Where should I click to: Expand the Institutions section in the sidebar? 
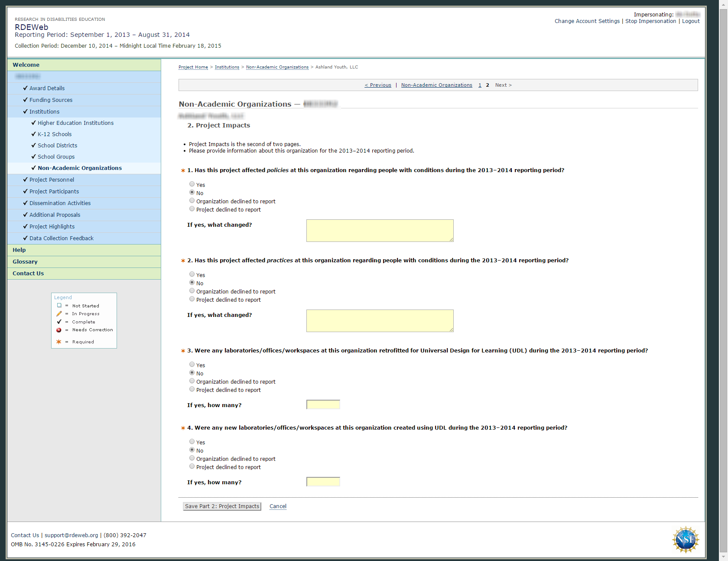click(x=44, y=112)
